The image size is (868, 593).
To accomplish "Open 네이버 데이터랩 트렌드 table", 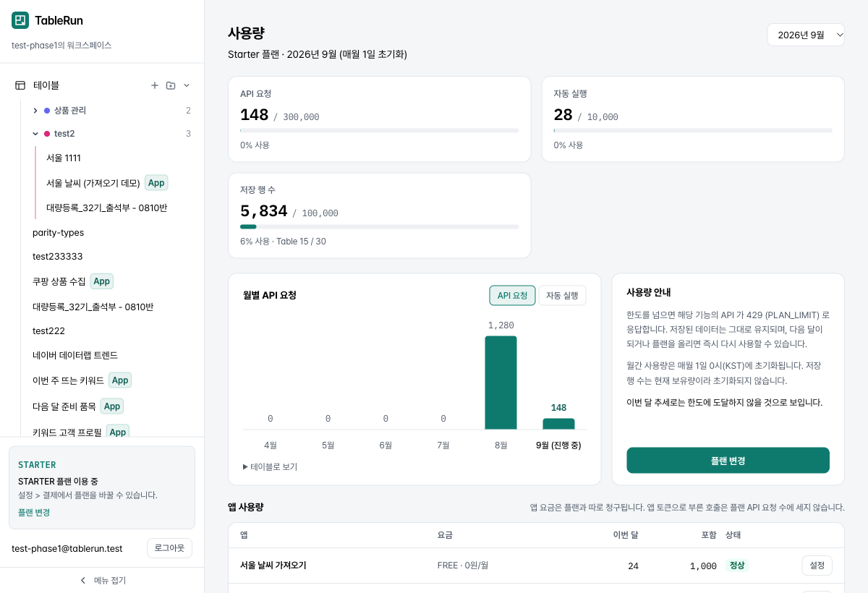I will click(75, 356).
